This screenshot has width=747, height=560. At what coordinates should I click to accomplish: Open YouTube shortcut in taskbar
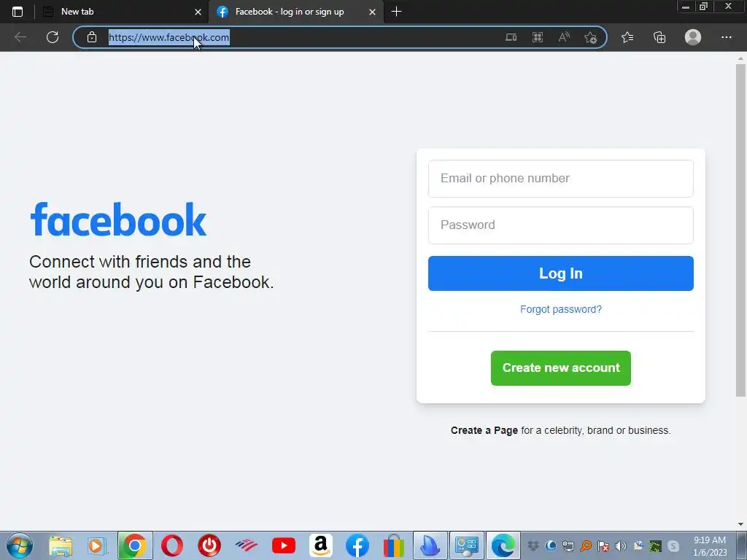[x=284, y=545]
